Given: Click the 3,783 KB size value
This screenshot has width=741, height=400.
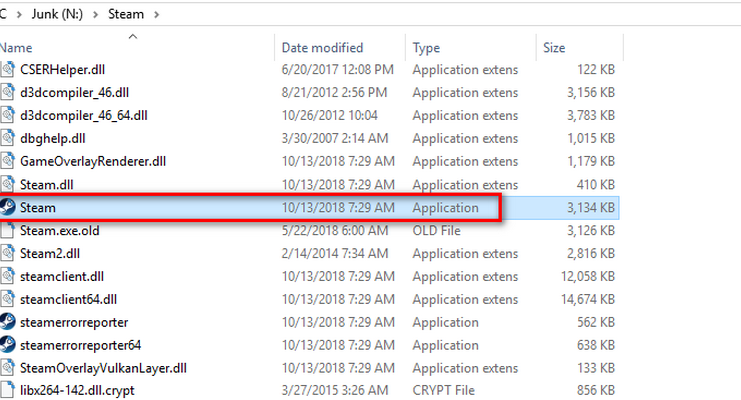Looking at the screenshot, I should [x=591, y=115].
